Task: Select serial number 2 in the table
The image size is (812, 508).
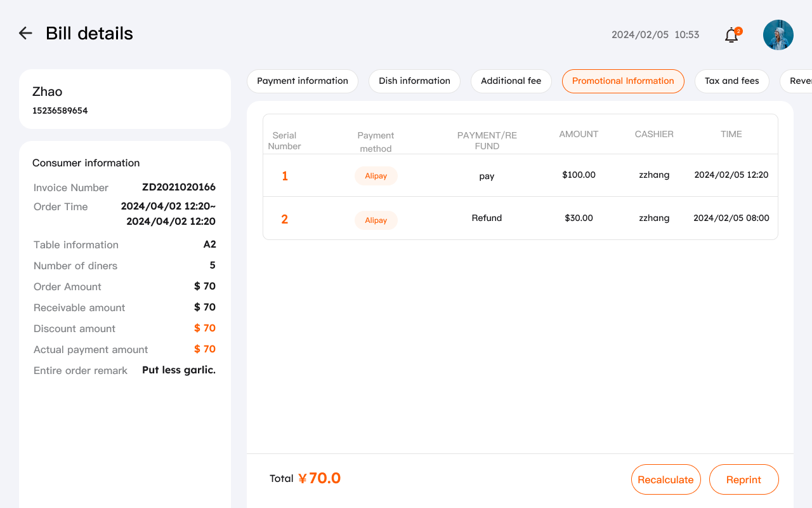Action: 284,218
